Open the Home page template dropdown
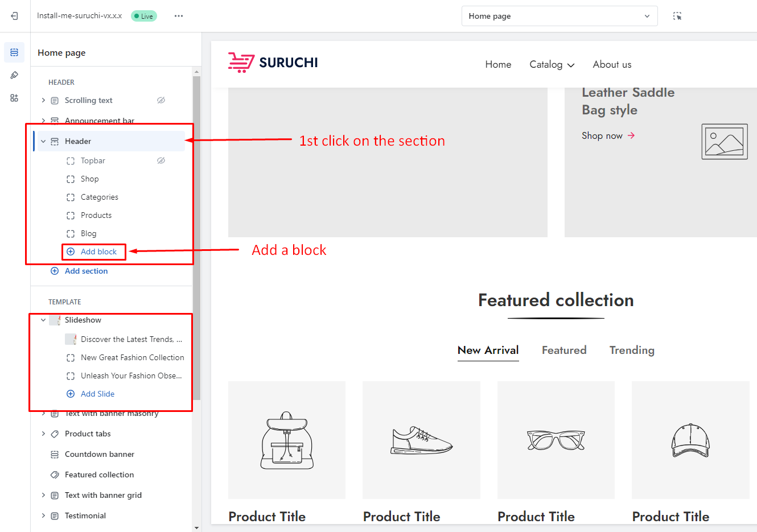 (559, 16)
